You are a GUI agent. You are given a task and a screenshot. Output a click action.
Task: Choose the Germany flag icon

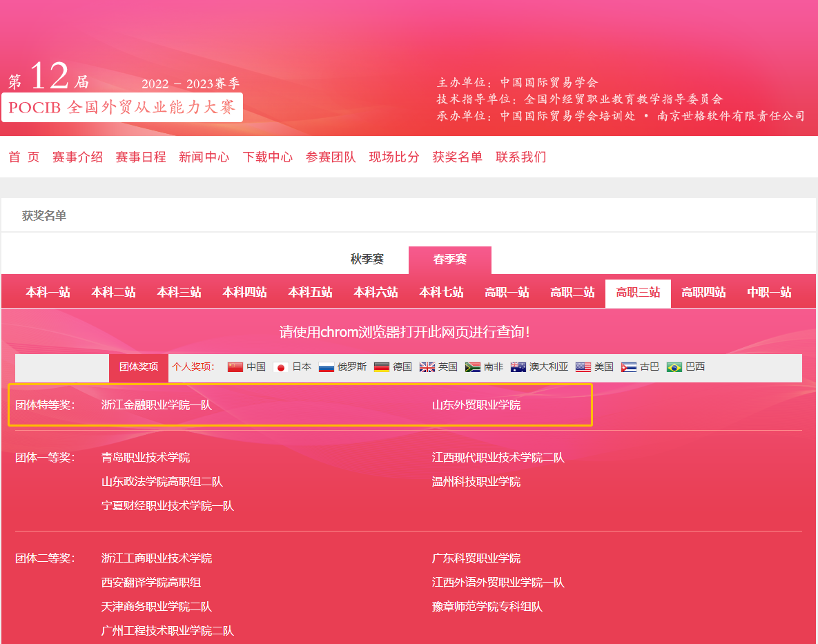tap(382, 367)
